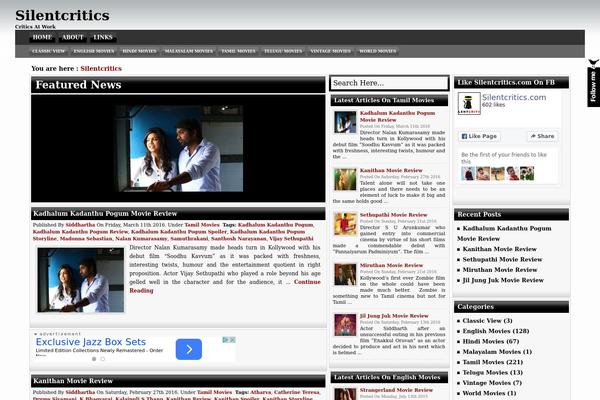Click Tamil Movies link in Kadhalum review meta
This screenshot has width=600, height=400.
pyautogui.click(x=202, y=225)
